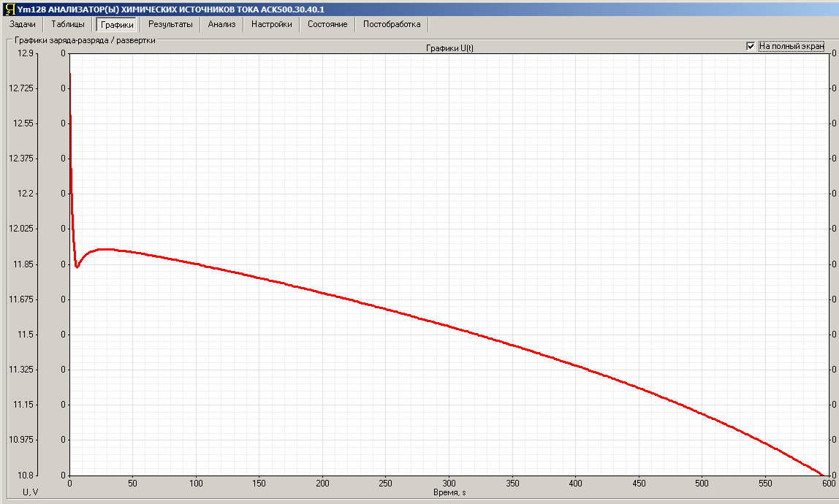Click the Графики U(t) chart title
This screenshot has height=504, width=839.
449,48
